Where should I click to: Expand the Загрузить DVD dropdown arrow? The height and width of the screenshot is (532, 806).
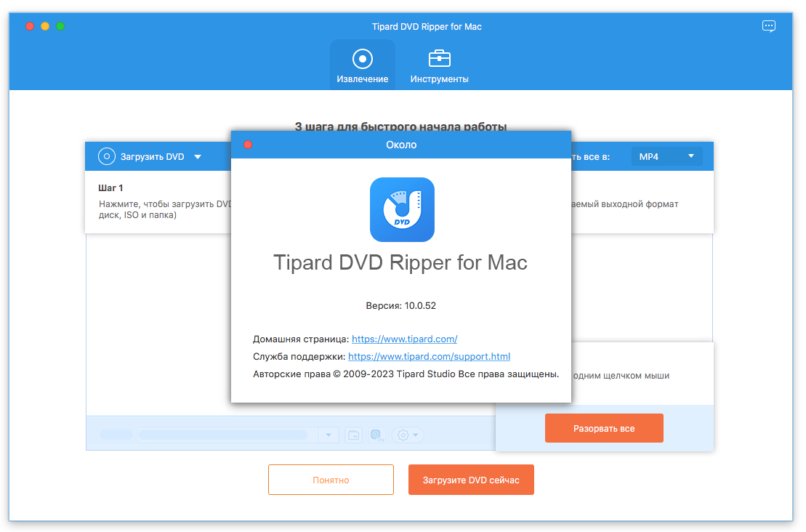198,157
